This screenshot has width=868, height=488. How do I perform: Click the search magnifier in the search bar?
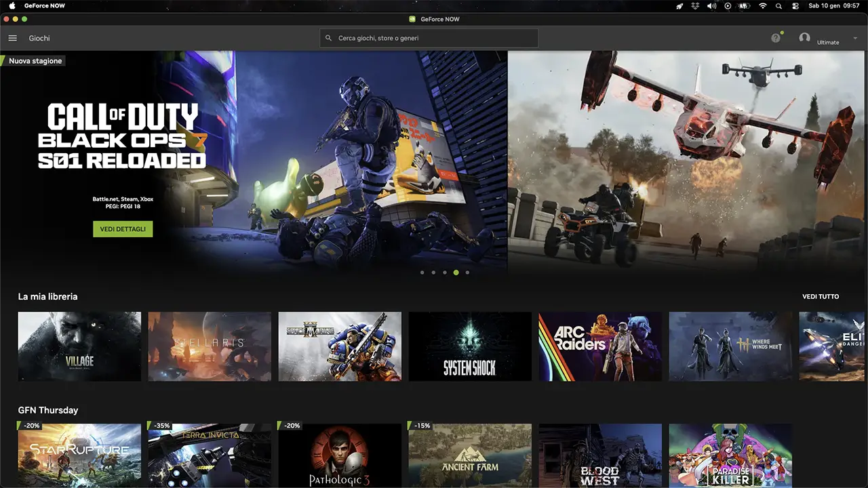pos(328,38)
